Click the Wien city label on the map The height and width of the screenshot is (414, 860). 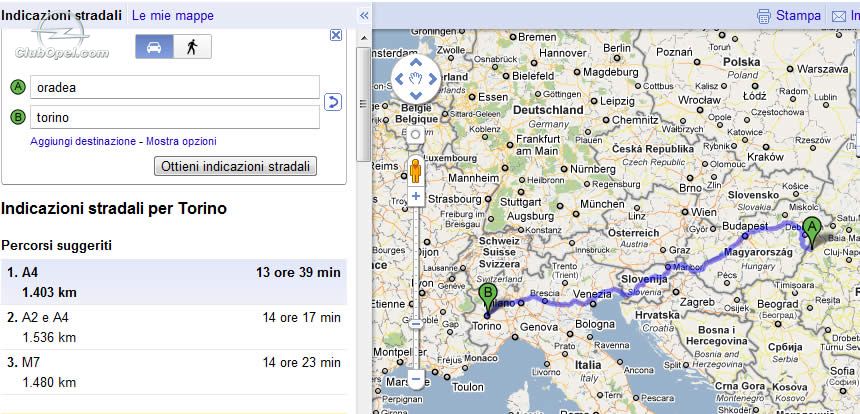coord(704,212)
